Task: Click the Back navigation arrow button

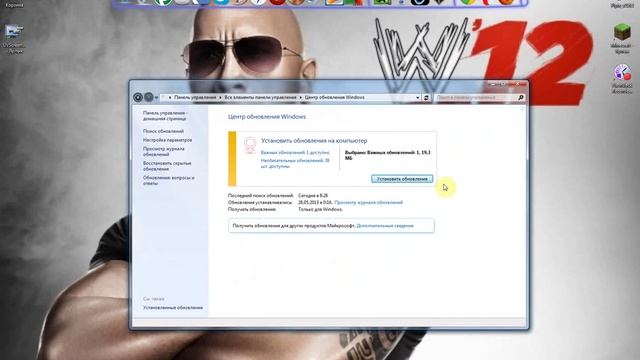Action: click(x=138, y=97)
